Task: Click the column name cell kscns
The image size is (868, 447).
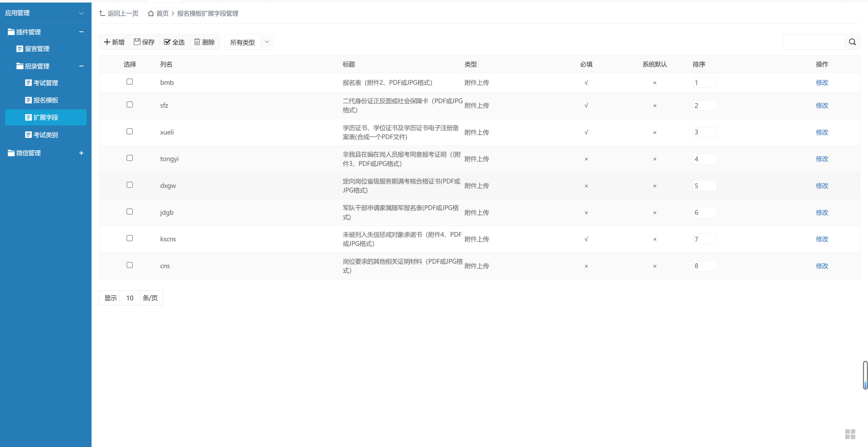Action: (x=168, y=239)
